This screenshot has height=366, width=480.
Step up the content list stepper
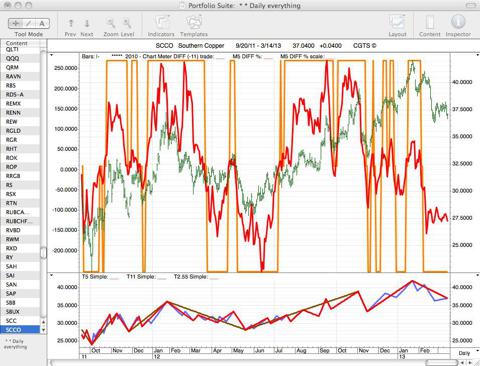pos(43,322)
